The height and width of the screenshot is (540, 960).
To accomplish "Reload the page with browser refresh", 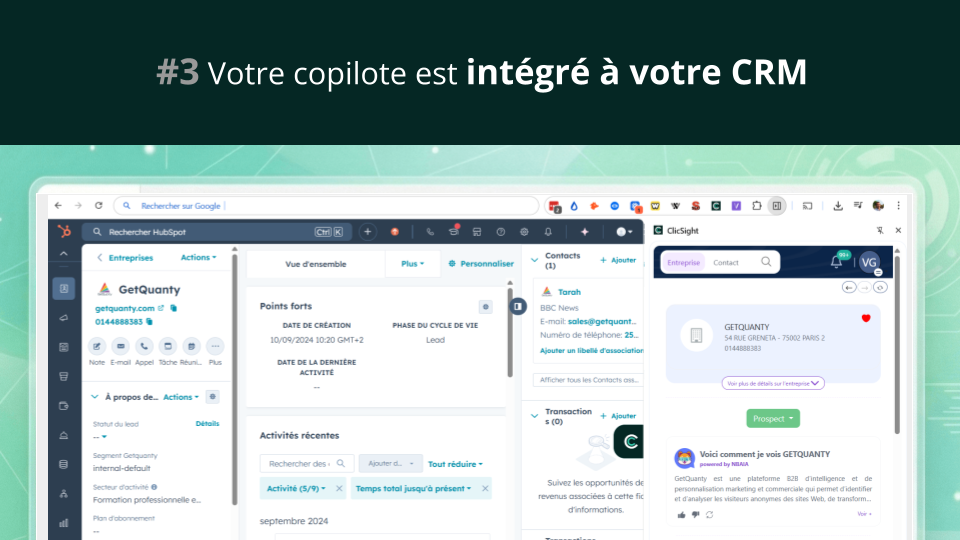I will (99, 206).
